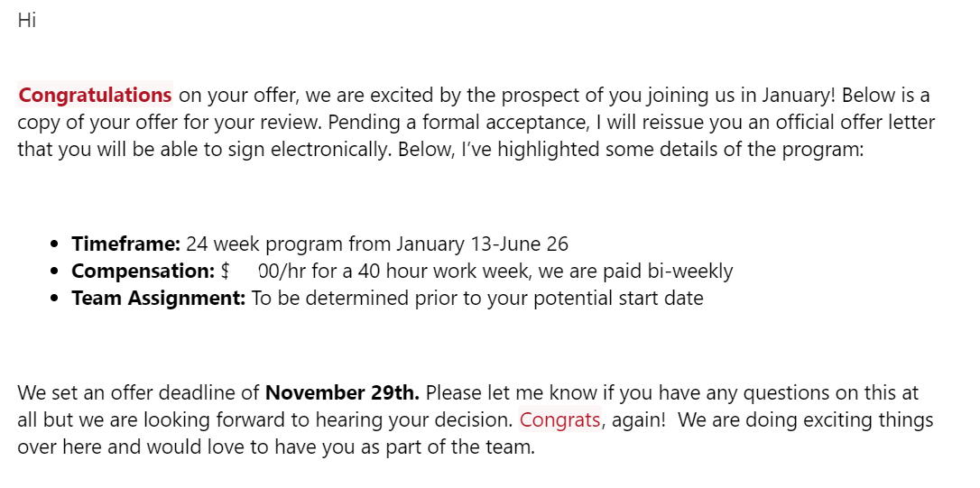The image size is (980, 488).
Task: Click the "24 week program" text
Action: (264, 244)
